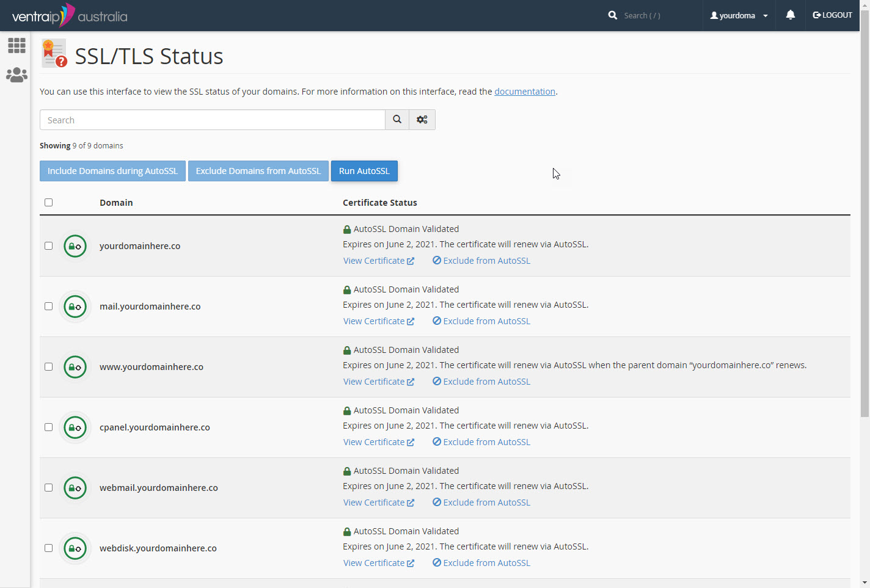This screenshot has width=870, height=588.
Task: Click the VentraIP Australia logo
Action: [70, 15]
